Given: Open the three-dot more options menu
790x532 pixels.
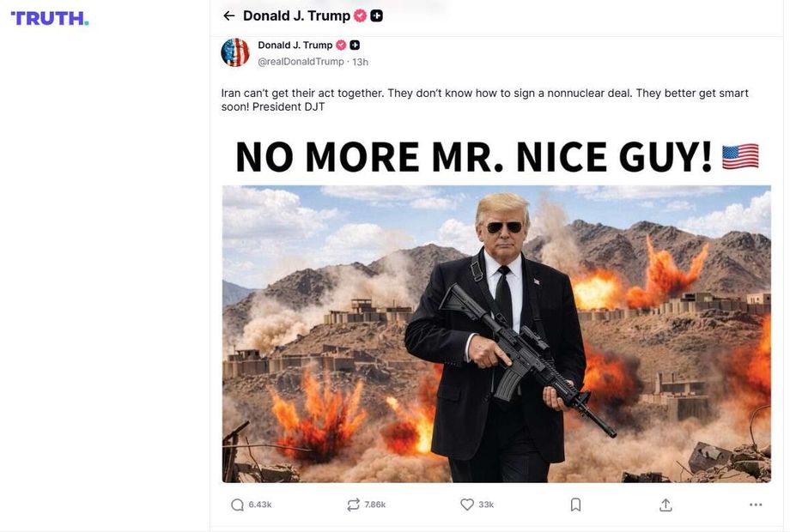Looking at the screenshot, I should click(x=756, y=505).
